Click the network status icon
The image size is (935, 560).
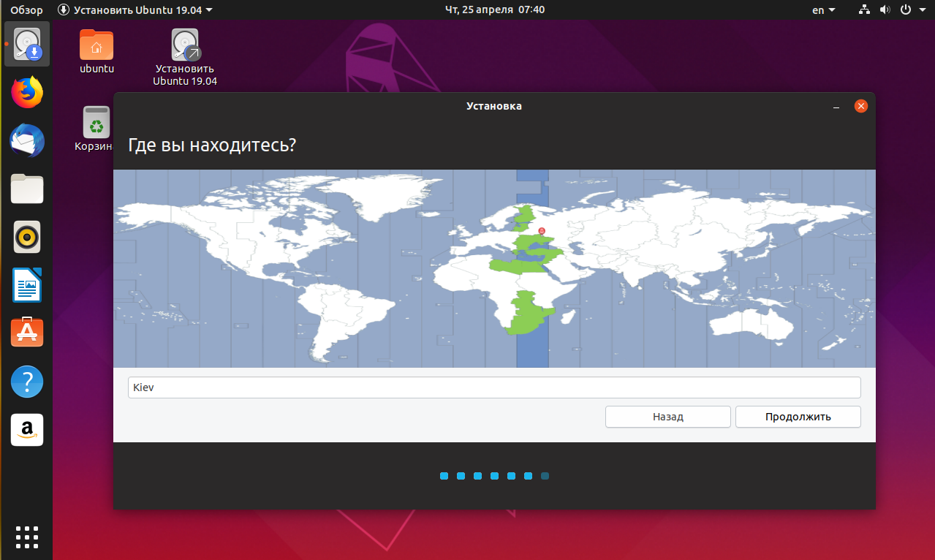865,10
